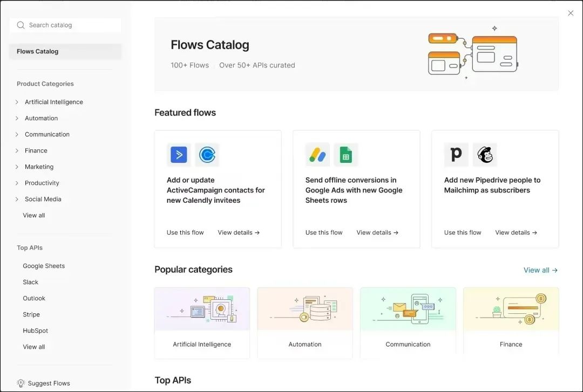This screenshot has height=392, width=583.
Task: Click the search magnifier icon
Action: click(21, 25)
